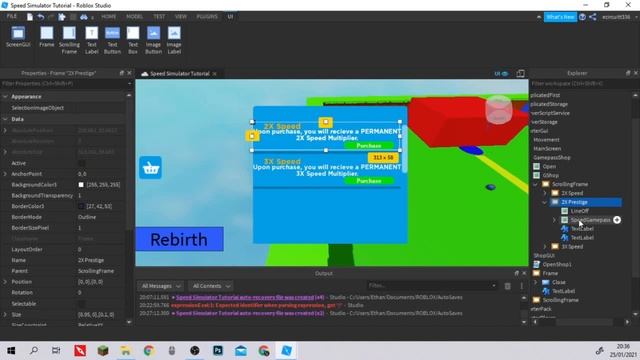Toggle the Active property checkbox
This screenshot has height=360, width=640.
point(81,163)
